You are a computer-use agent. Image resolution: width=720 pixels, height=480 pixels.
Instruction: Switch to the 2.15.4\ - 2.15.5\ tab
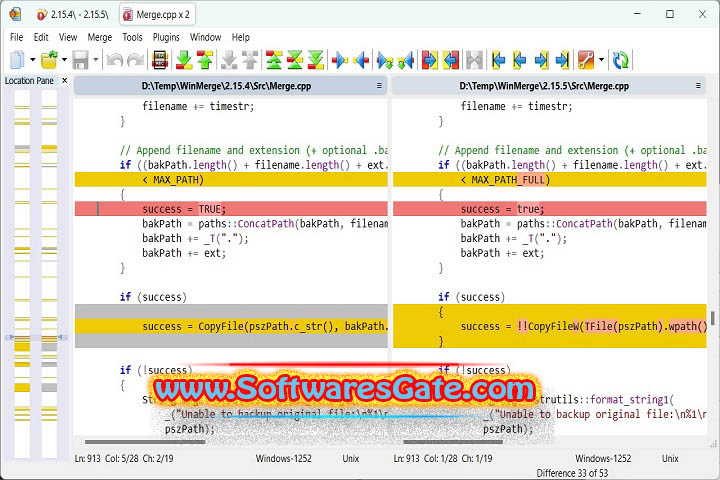click(73, 14)
